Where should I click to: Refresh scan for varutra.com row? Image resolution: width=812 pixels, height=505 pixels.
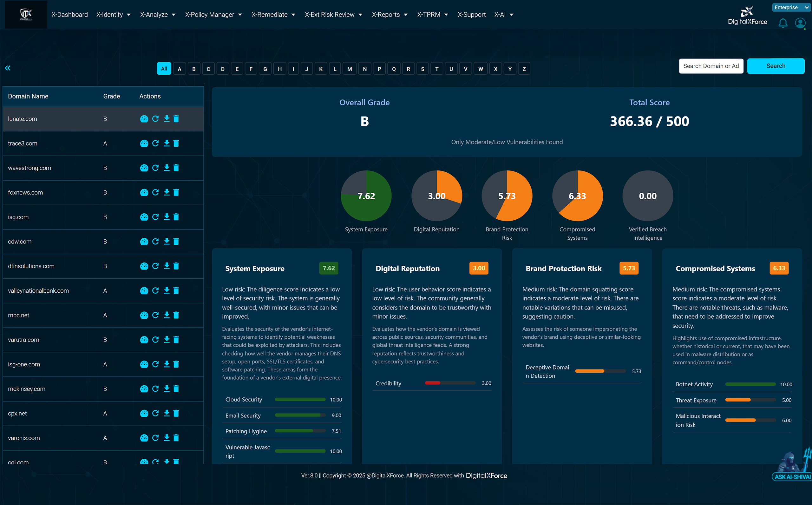[155, 340]
